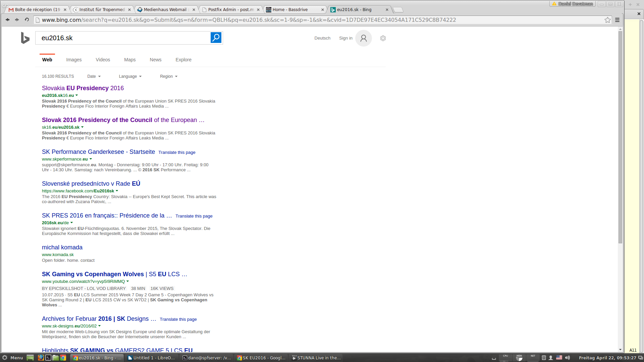Close the Postfix Admin tab
This screenshot has height=362, width=644.
coord(258,10)
